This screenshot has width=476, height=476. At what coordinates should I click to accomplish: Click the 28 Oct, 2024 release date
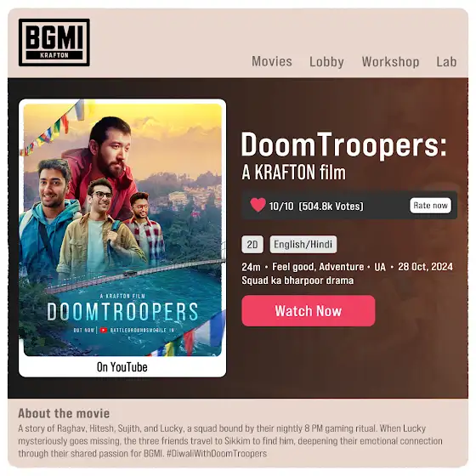coord(425,267)
